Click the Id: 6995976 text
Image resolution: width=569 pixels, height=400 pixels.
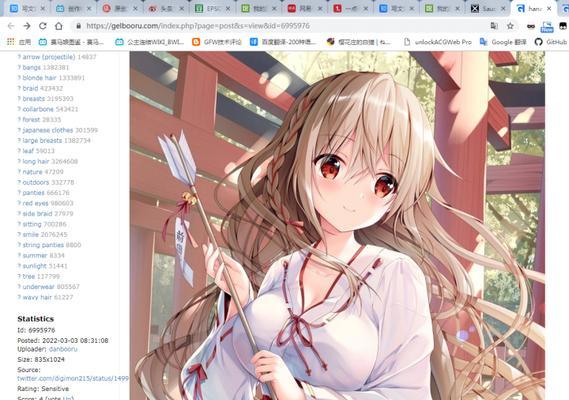pyautogui.click(x=36, y=330)
